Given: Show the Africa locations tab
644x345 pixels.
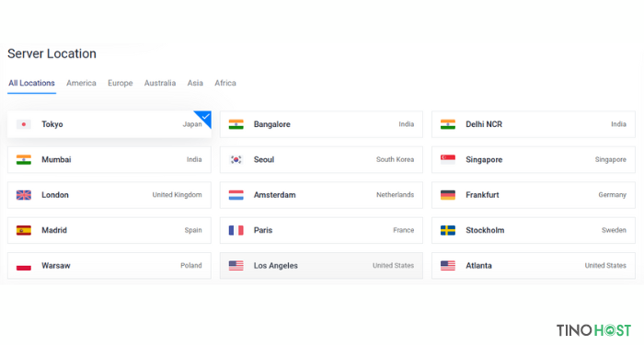Looking at the screenshot, I should [225, 83].
